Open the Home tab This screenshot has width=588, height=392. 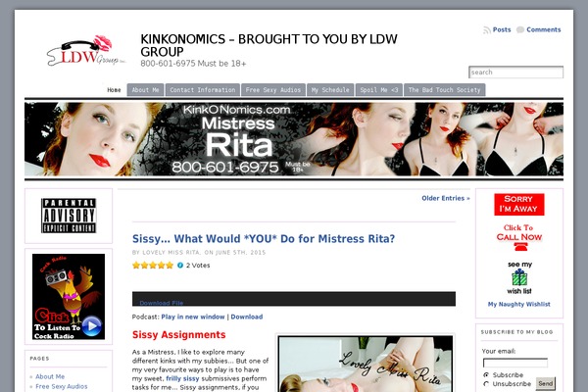[114, 90]
